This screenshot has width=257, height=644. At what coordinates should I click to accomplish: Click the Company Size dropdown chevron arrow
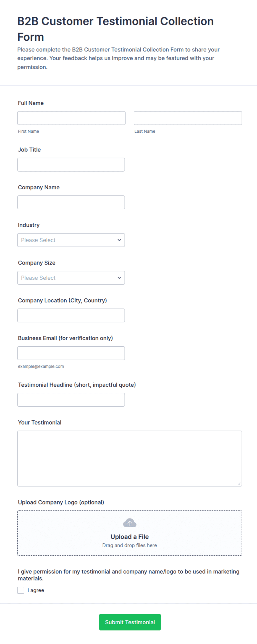point(119,278)
